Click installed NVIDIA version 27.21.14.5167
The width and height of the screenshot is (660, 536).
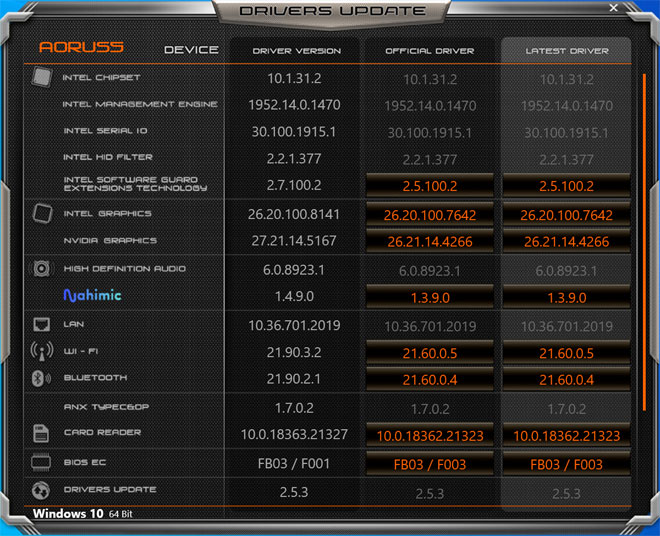coord(294,240)
